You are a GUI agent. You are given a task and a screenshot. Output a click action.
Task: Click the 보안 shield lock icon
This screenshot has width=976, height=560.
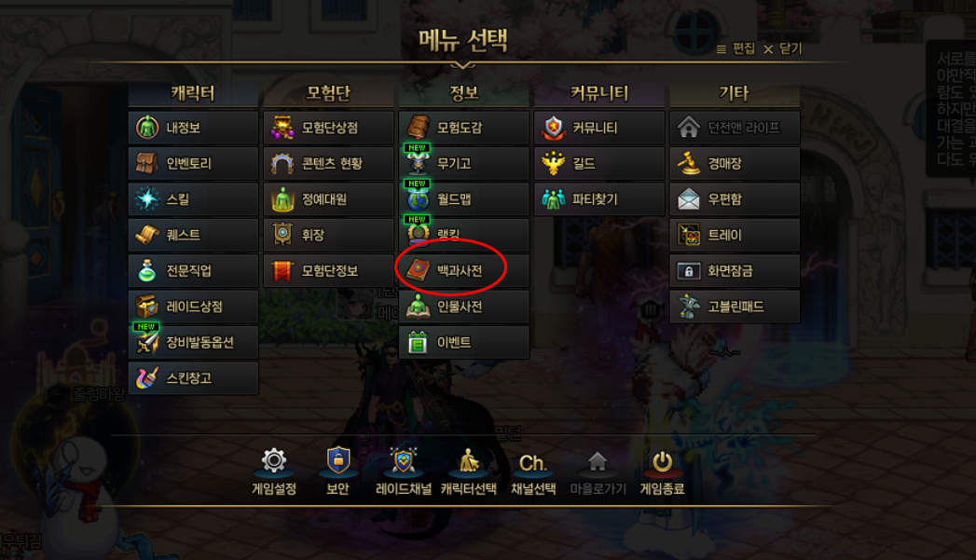point(338,460)
